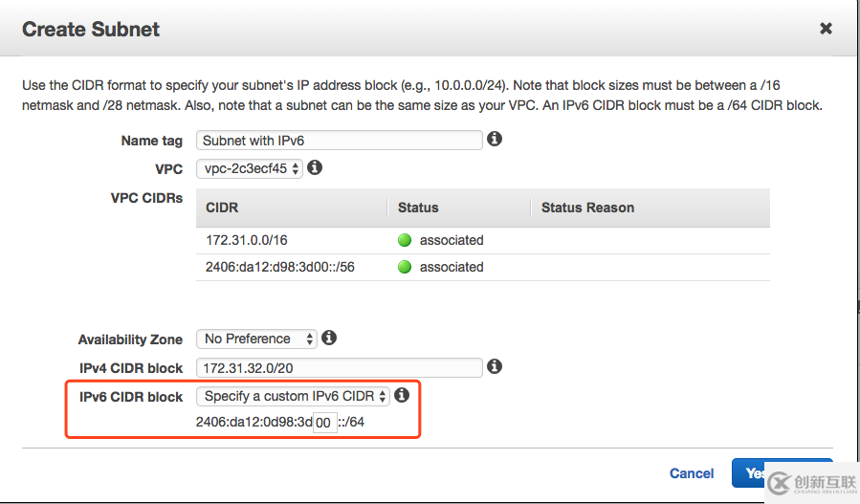Click the info icon next to IPv4 CIDR block
Screen dimensions: 860x504
tap(495, 366)
